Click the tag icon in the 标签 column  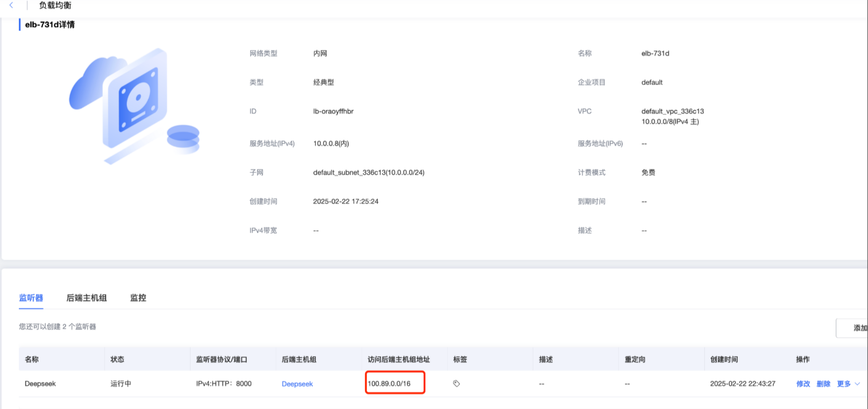point(456,383)
